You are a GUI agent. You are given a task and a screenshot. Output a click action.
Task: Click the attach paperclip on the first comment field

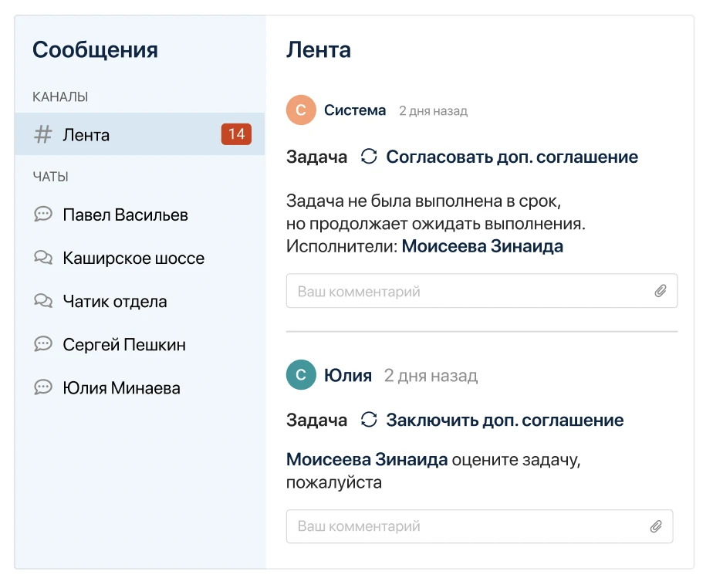click(x=661, y=290)
